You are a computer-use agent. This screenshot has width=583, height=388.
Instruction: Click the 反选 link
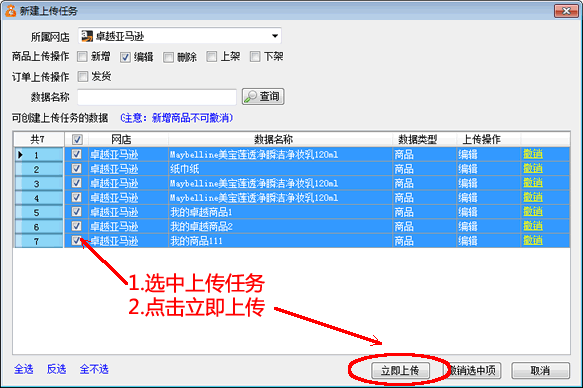coord(57,369)
